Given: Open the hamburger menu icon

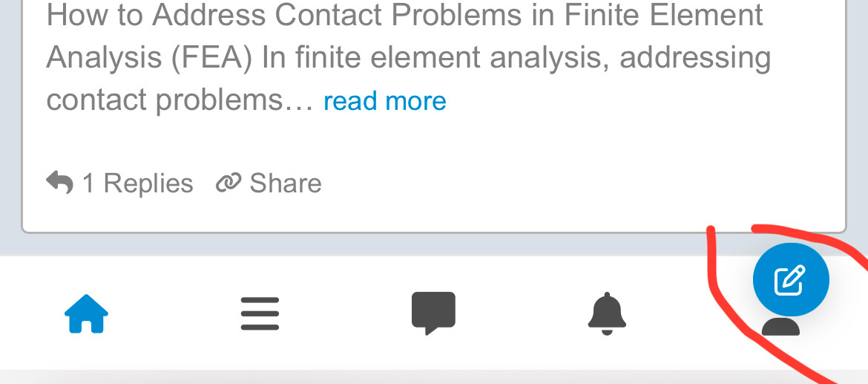Looking at the screenshot, I should [x=260, y=313].
